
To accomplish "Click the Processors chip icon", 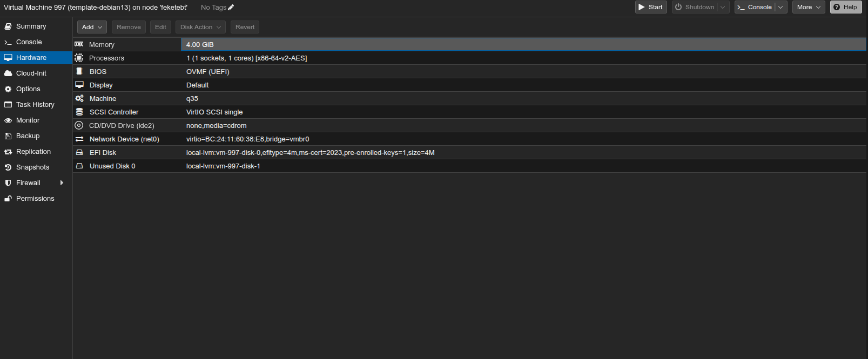I will (x=79, y=58).
